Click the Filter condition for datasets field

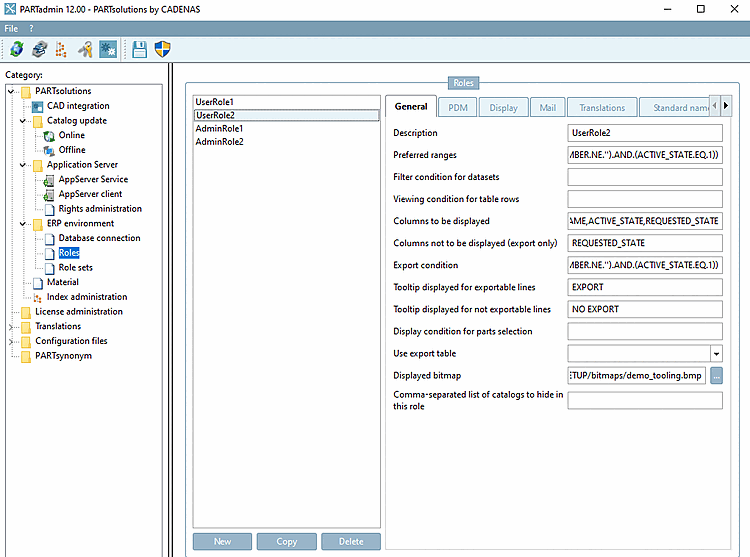644,177
